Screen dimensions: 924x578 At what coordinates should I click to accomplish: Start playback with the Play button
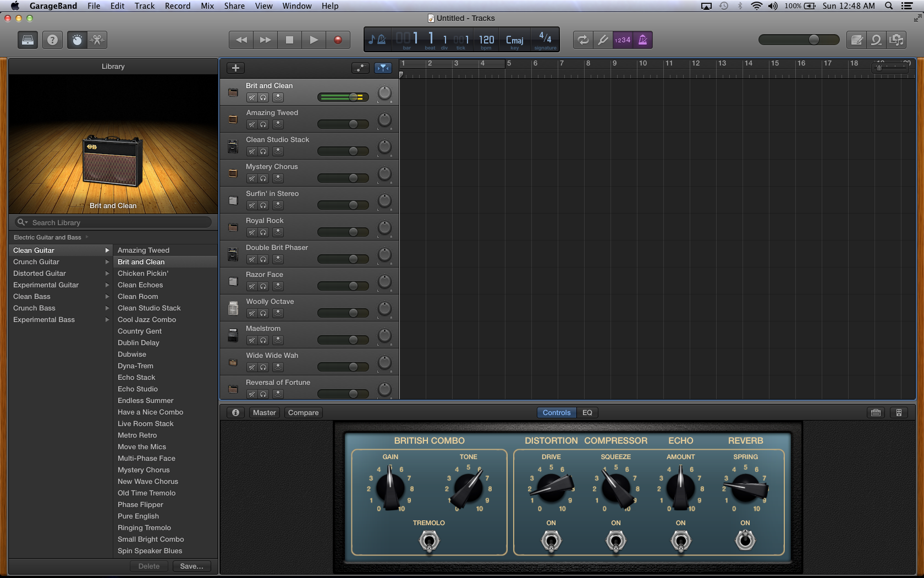tap(313, 40)
